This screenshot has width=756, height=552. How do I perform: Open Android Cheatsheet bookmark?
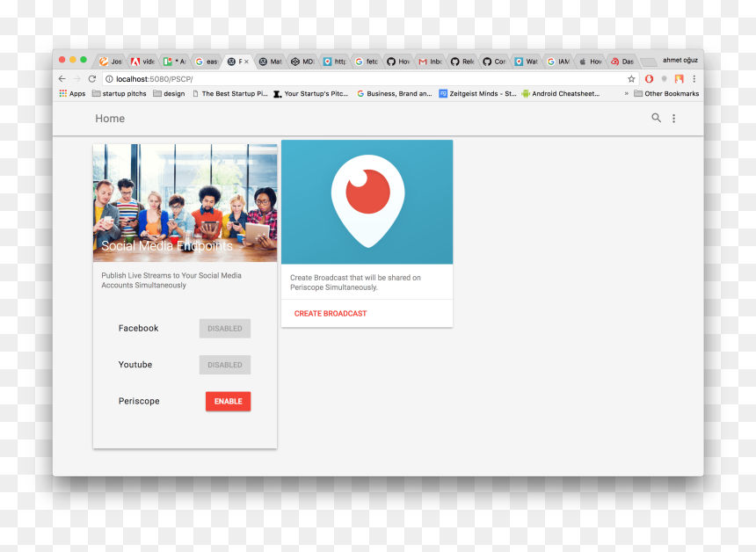(x=561, y=93)
